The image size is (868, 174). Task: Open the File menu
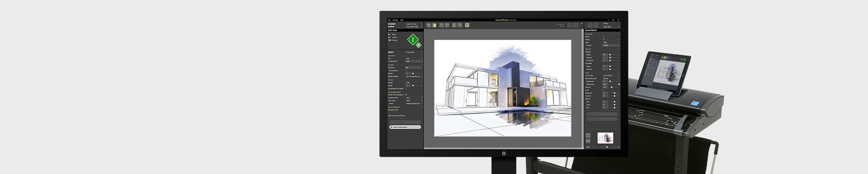pyautogui.click(x=389, y=20)
